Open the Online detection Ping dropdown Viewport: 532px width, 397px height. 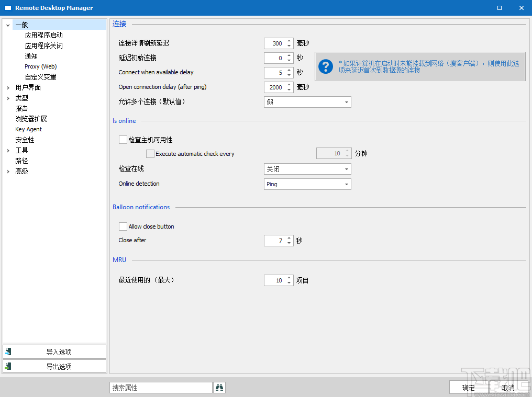pos(347,184)
